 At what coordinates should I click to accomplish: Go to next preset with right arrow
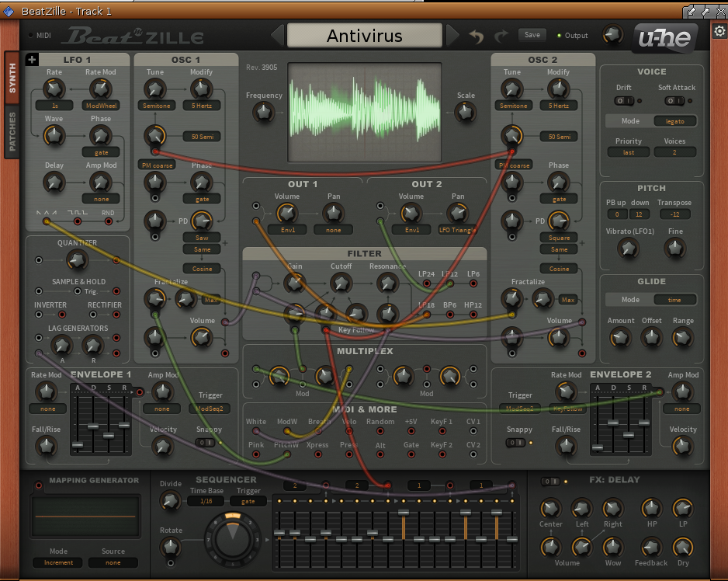click(452, 35)
